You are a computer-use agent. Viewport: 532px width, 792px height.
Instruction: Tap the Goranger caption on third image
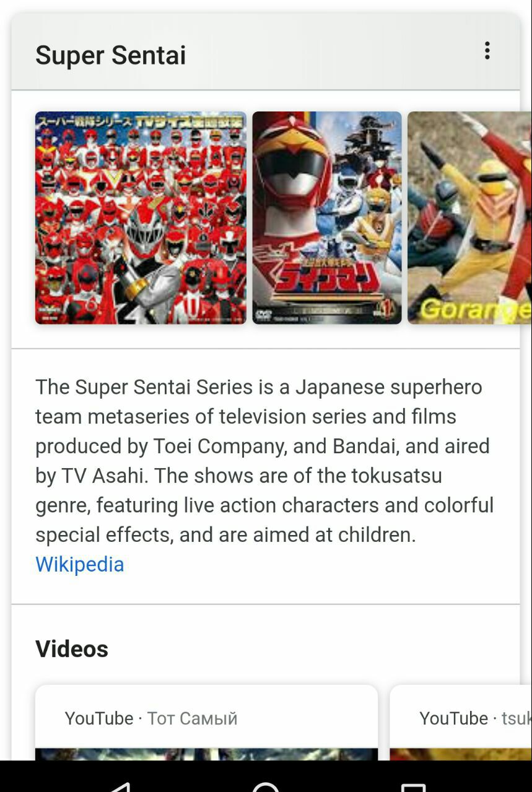click(474, 308)
